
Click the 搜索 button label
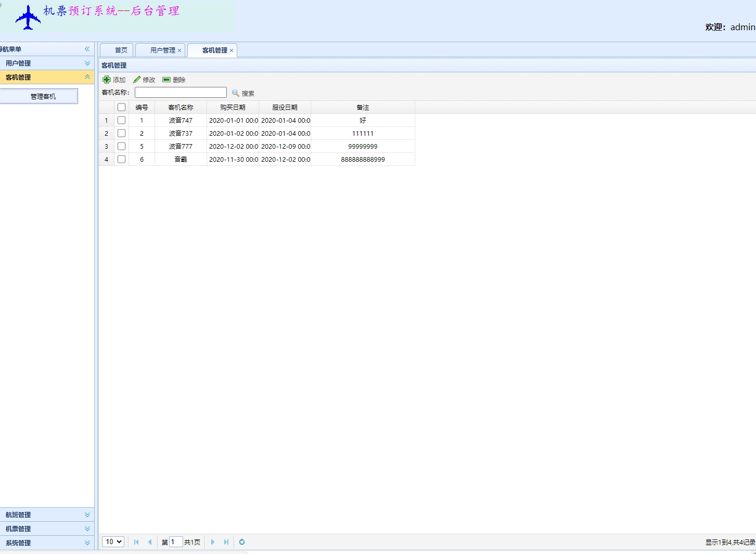tap(248, 94)
